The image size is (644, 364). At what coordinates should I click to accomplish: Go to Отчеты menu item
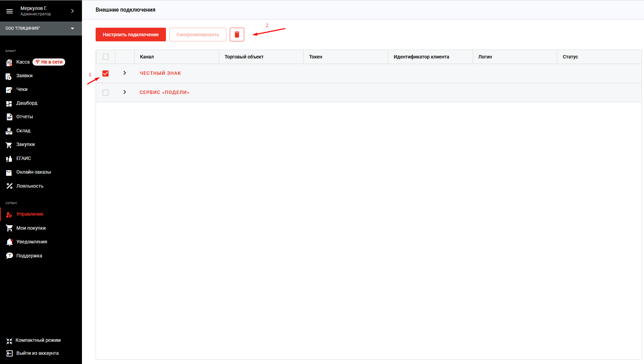(x=25, y=117)
